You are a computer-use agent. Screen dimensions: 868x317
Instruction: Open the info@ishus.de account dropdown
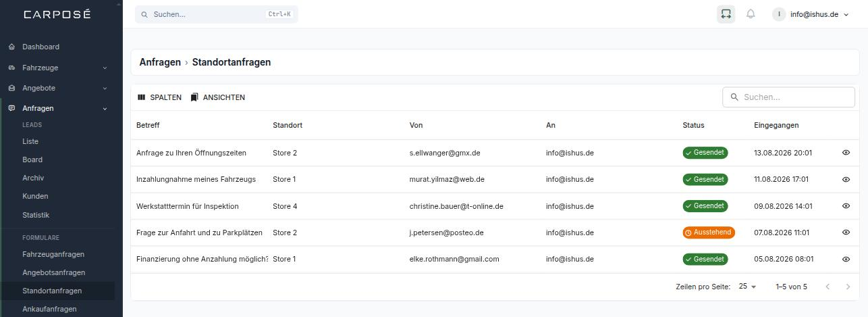pyautogui.click(x=811, y=14)
